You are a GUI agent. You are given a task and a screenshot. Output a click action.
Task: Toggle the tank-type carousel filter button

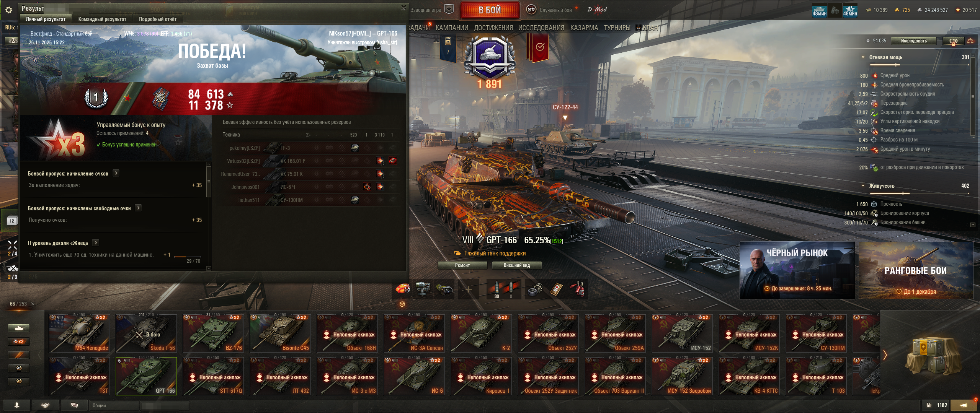point(19,328)
